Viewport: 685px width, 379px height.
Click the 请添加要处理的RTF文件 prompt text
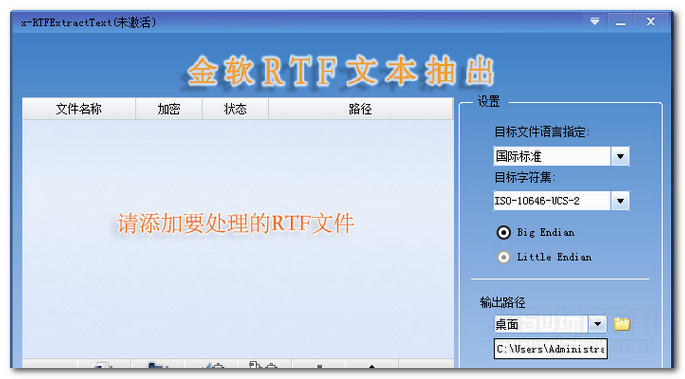235,224
